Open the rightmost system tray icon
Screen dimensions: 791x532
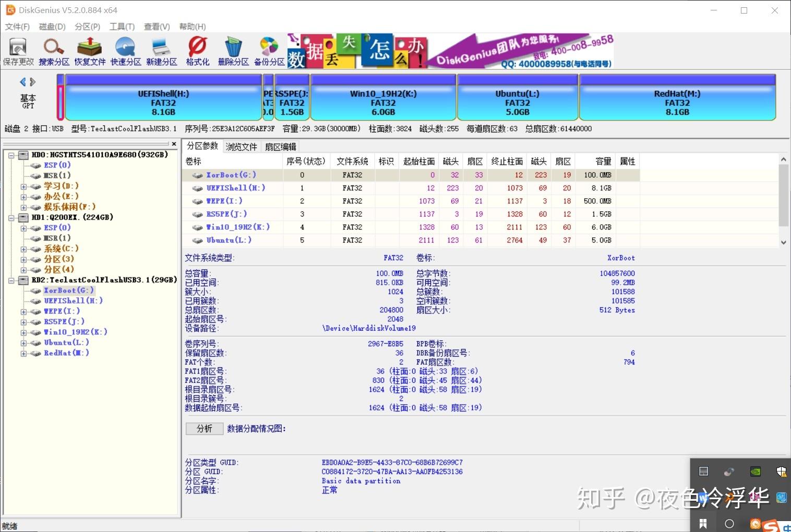pos(781,471)
